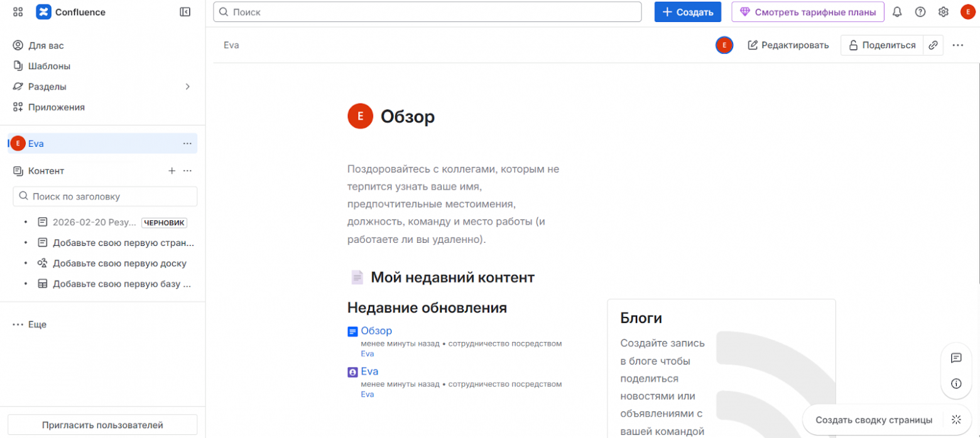Screen dimensions: 980x438
Task: Click the Confluence logo
Action: [x=43, y=11]
